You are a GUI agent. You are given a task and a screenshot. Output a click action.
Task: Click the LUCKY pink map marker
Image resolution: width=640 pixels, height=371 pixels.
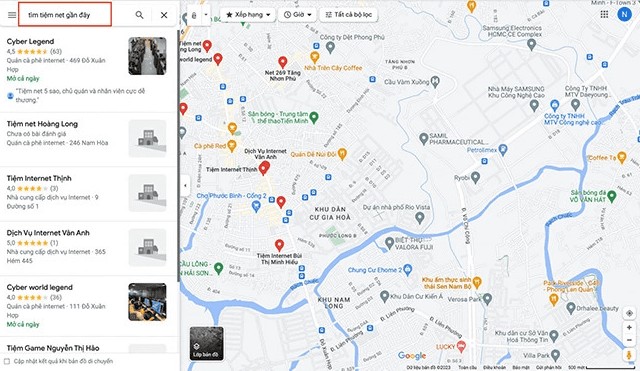(x=461, y=346)
